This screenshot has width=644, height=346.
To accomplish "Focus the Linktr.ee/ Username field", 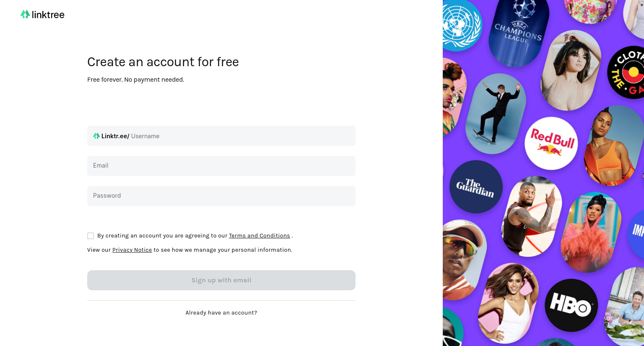I will click(221, 136).
